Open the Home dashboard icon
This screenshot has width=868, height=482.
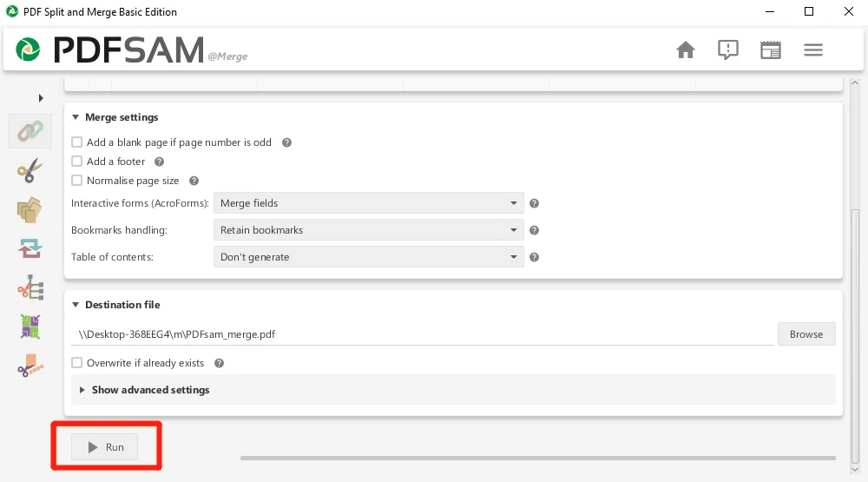coord(686,50)
